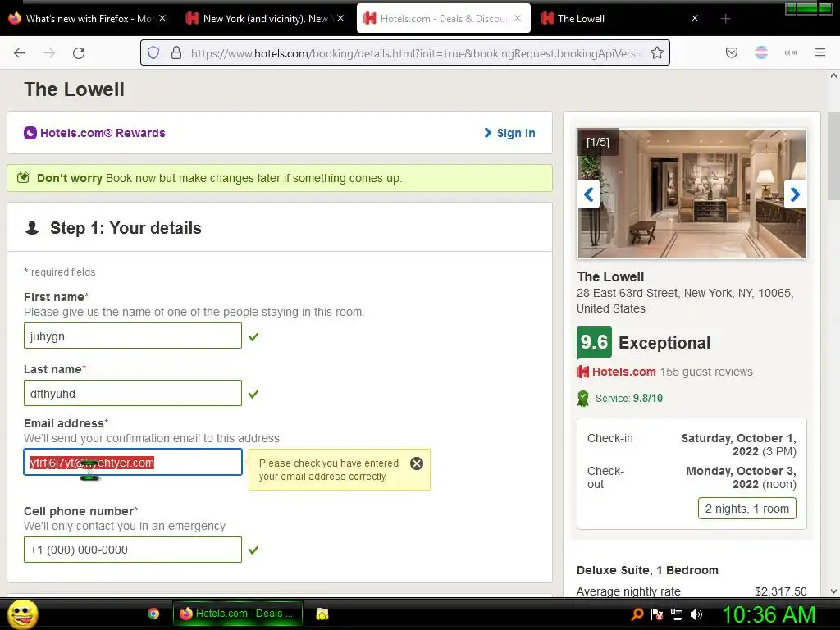Open a new browser tab

[x=725, y=19]
